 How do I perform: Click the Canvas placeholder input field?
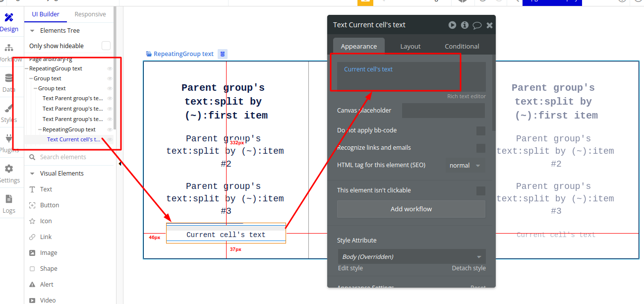pos(443,111)
